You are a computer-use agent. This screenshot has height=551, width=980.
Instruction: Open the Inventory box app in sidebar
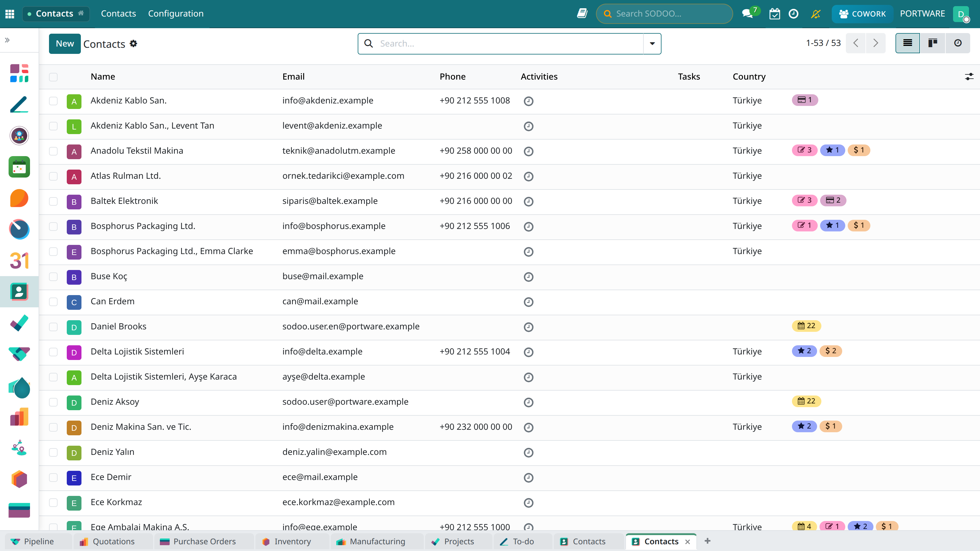click(x=19, y=479)
